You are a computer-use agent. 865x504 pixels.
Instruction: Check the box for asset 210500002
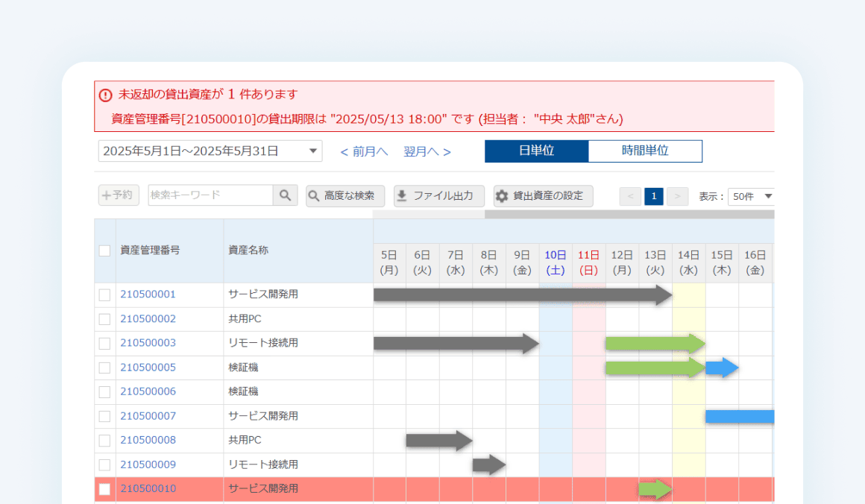(x=104, y=319)
